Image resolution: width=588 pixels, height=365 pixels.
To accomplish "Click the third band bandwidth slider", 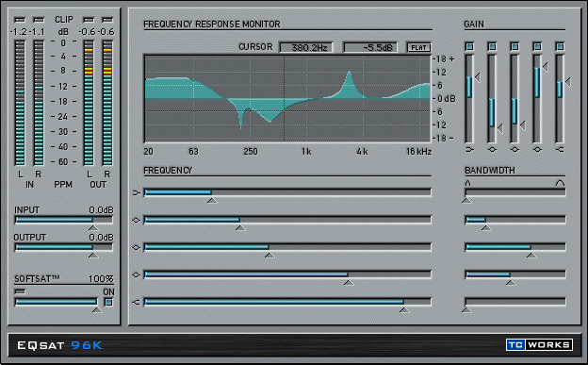I will [x=515, y=247].
